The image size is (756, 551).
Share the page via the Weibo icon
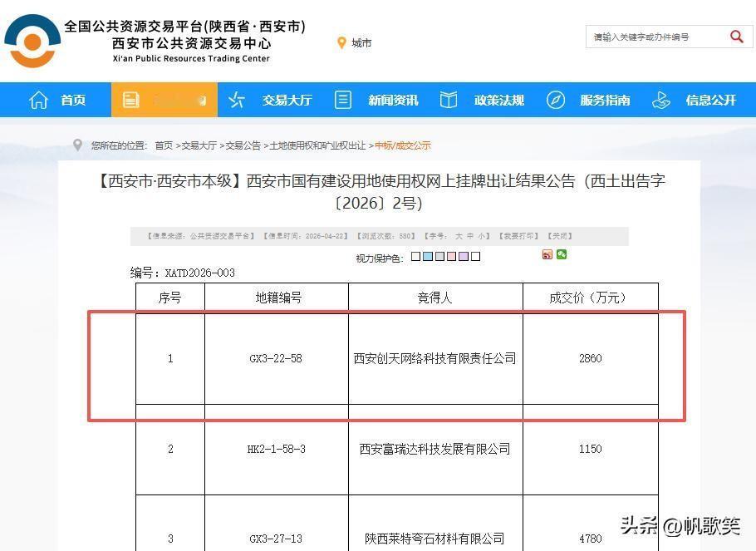(547, 254)
